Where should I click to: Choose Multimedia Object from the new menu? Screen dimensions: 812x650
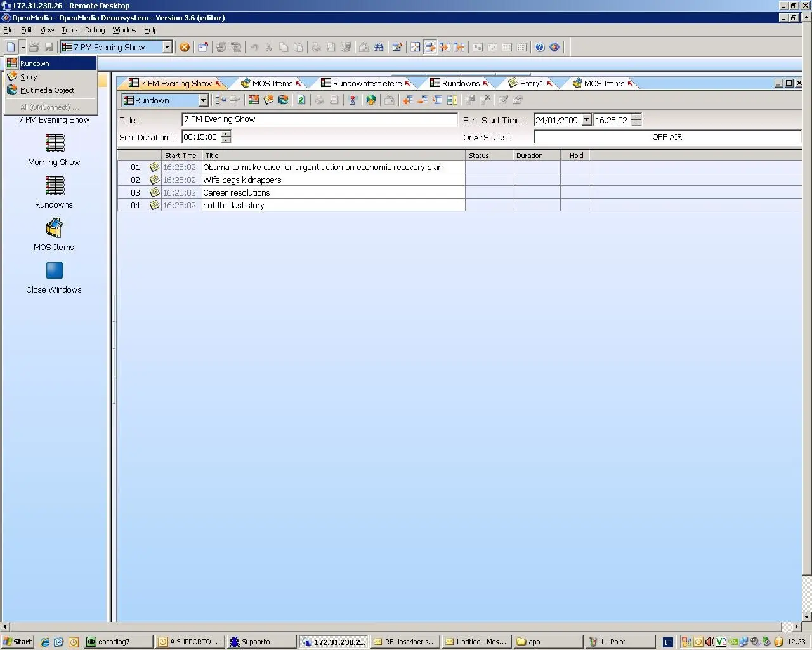tap(47, 90)
